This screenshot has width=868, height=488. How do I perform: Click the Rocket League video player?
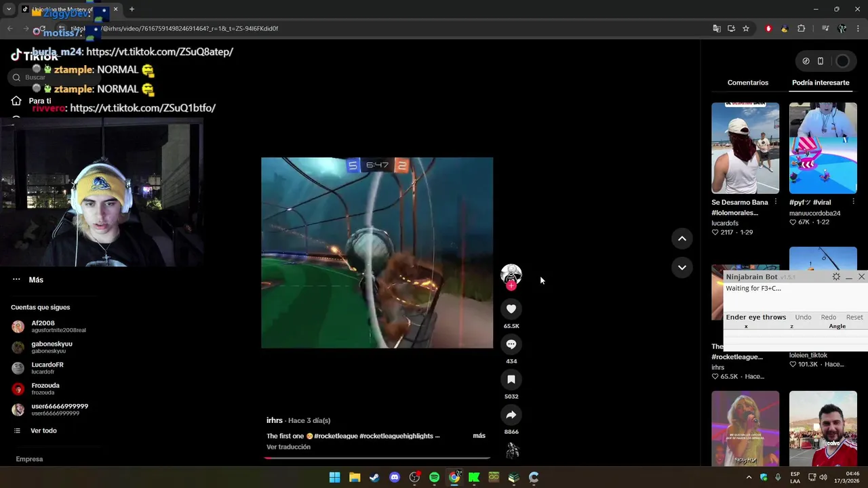coord(377,253)
